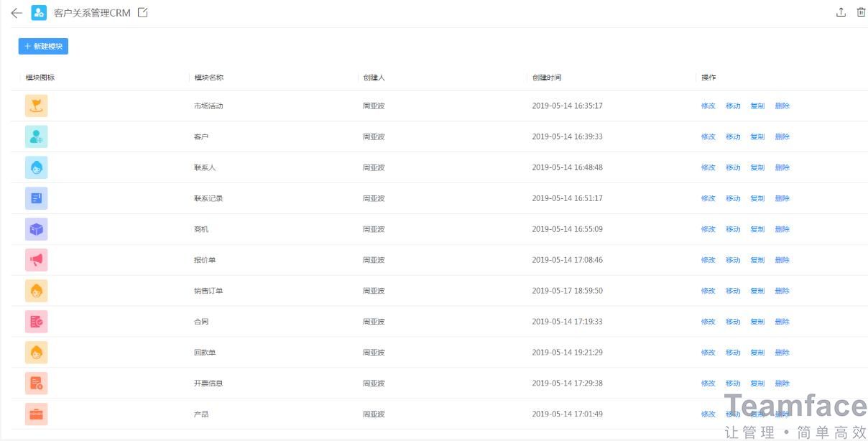
Task: Select the 开票信息 module name
Action: click(x=208, y=384)
